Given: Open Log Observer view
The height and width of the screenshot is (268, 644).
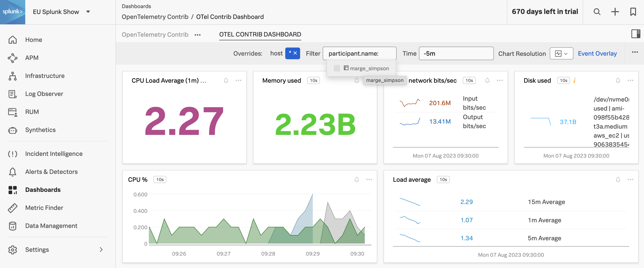Looking at the screenshot, I should [x=44, y=93].
